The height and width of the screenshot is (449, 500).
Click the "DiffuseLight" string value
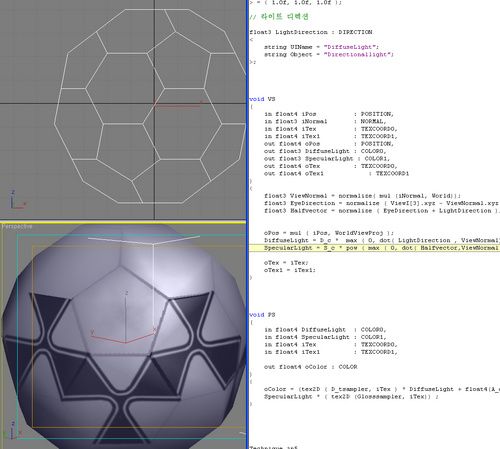[x=351, y=47]
